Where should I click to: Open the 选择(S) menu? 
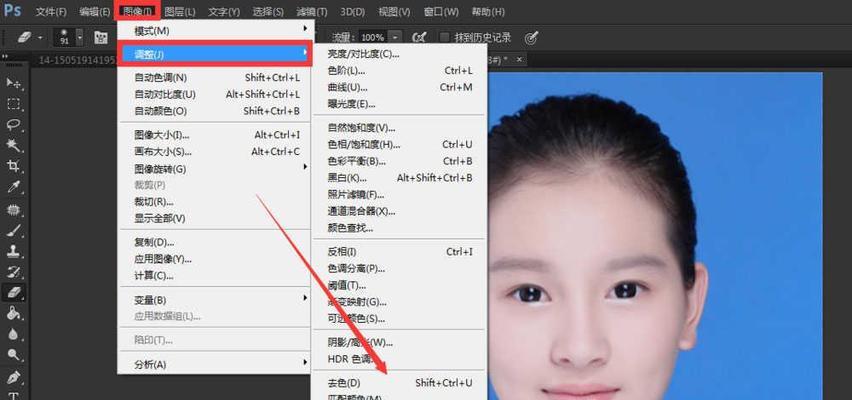point(268,11)
